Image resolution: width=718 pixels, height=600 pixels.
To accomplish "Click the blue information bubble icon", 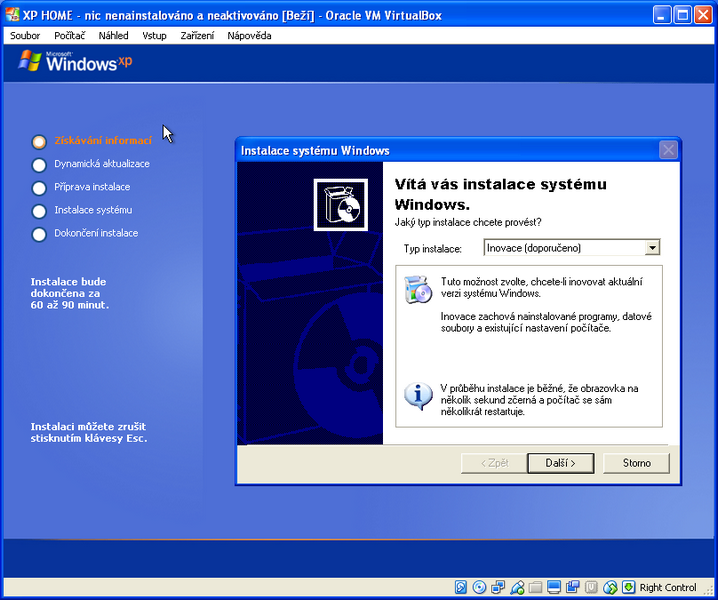I will (x=418, y=396).
